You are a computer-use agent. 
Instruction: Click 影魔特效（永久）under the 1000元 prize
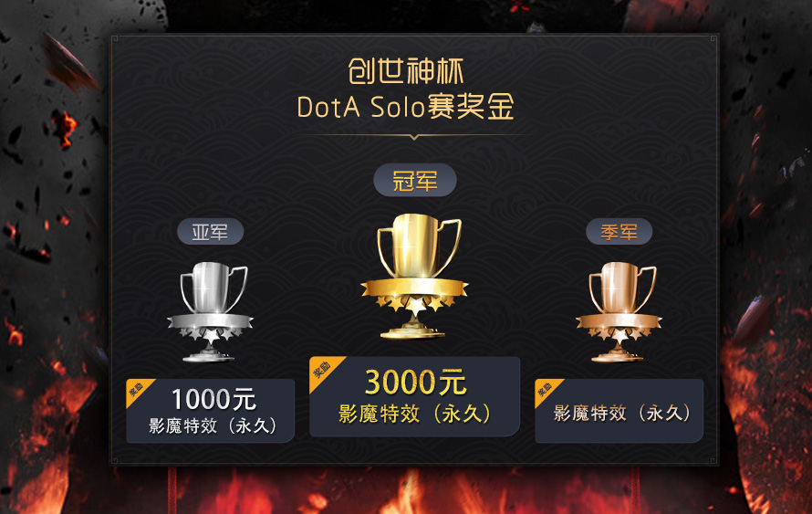point(213,426)
